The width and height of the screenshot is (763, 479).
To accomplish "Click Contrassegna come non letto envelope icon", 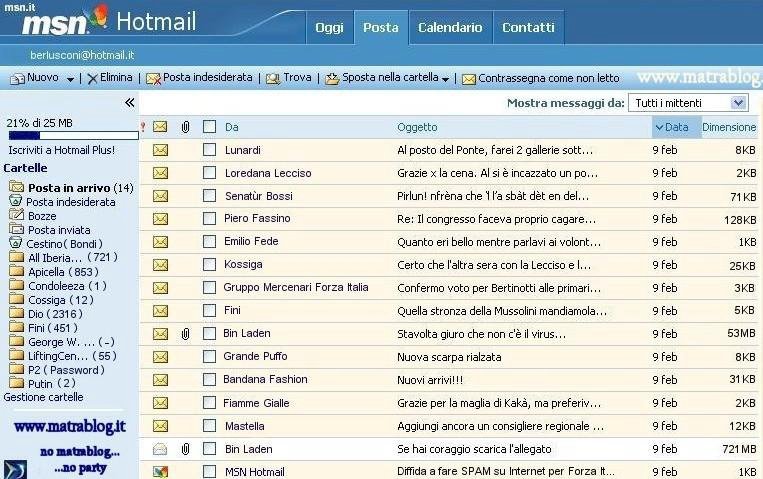I will pyautogui.click(x=469, y=79).
